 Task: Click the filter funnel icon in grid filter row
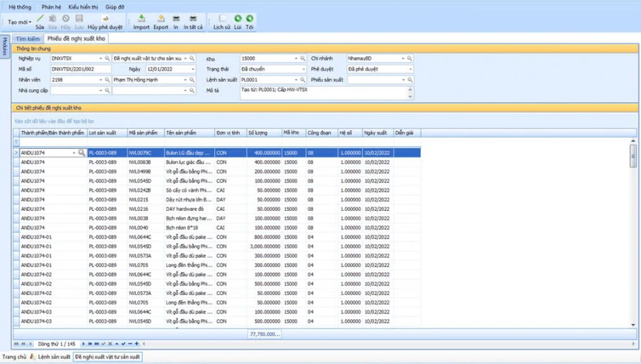[16, 142]
